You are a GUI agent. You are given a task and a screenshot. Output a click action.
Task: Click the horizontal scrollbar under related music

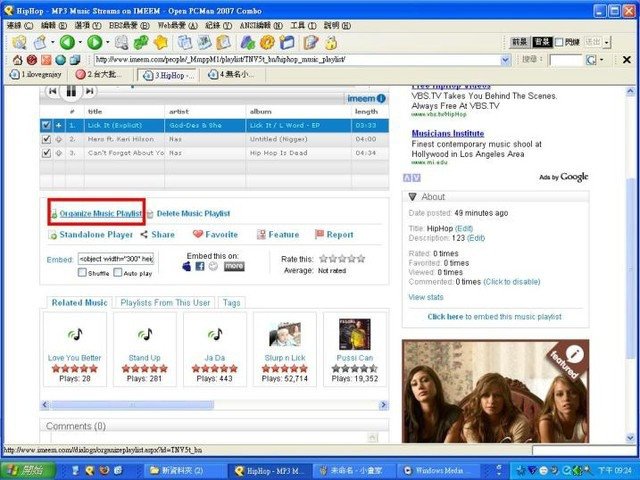click(132, 405)
